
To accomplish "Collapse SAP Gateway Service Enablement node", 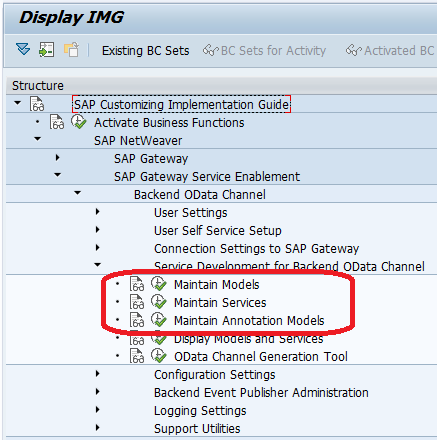I will [58, 175].
